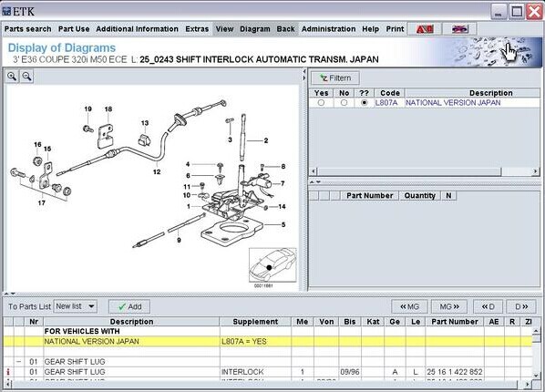Image resolution: width=545 pixels, height=392 pixels.
Task: Go to previous diagram «D
Action: (488, 306)
